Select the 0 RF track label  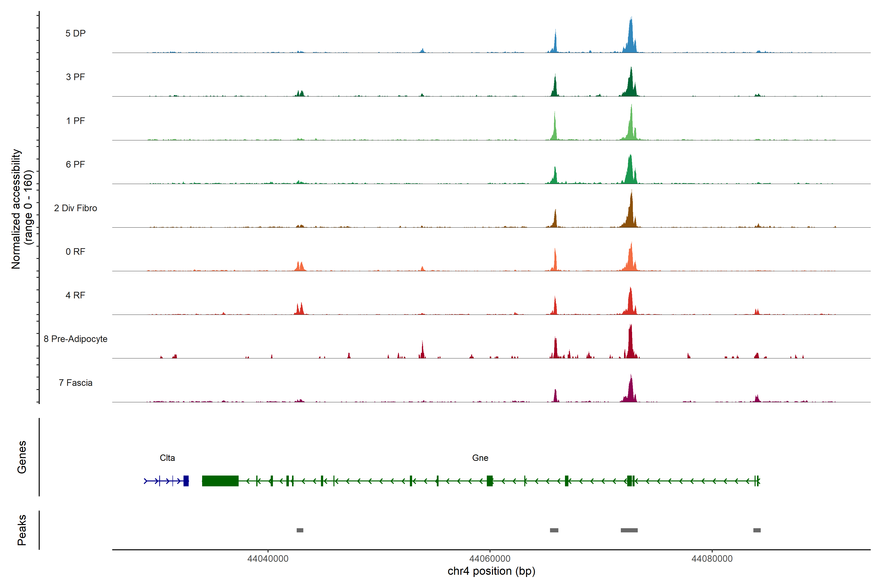(75, 252)
